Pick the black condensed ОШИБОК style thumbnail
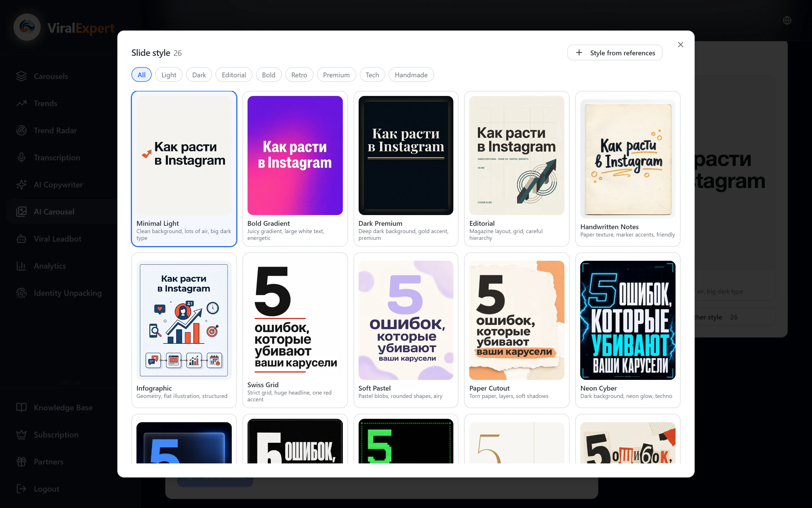812x508 pixels. [295, 441]
